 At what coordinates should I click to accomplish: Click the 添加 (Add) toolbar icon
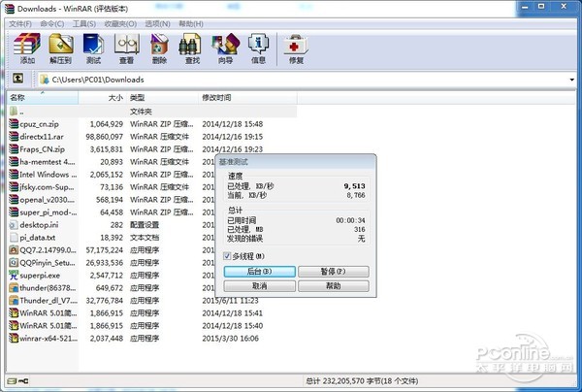(27, 49)
